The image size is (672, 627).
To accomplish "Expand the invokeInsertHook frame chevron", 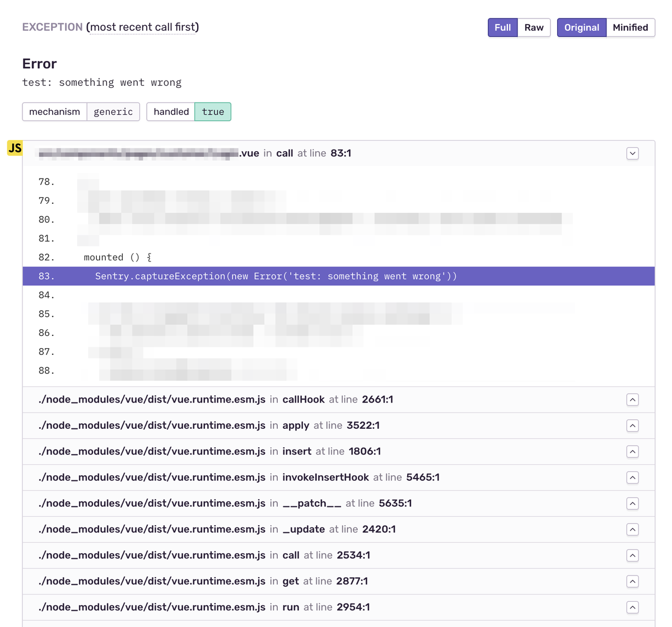I will click(632, 478).
